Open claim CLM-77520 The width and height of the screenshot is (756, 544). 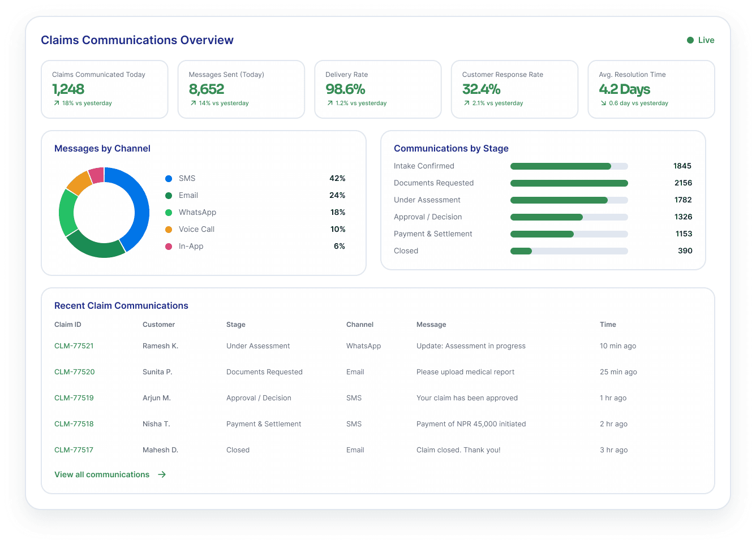[x=75, y=372]
